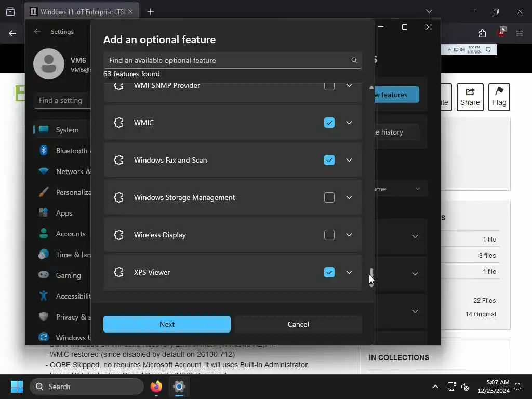The height and width of the screenshot is (399, 532).
Task: Uncheck the XPS Viewer checkbox
Action: tap(329, 272)
